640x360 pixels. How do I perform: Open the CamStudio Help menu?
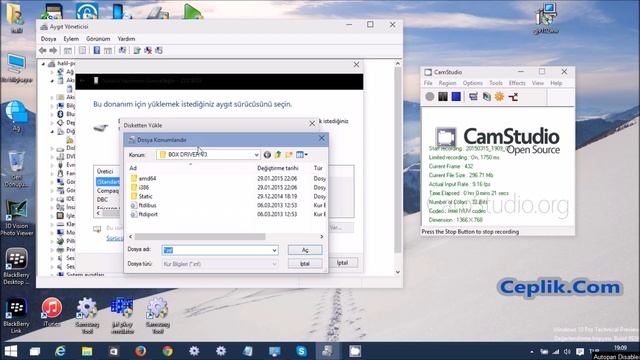pos(556,83)
